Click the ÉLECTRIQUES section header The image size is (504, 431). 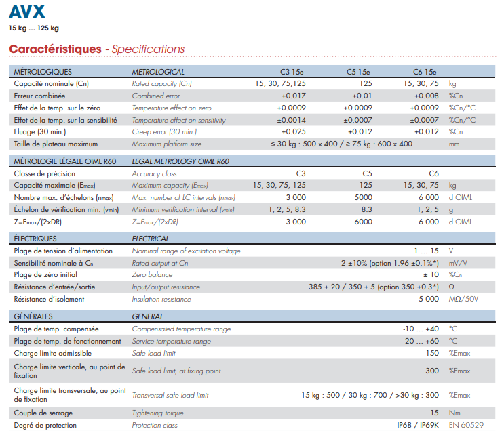[35, 239]
